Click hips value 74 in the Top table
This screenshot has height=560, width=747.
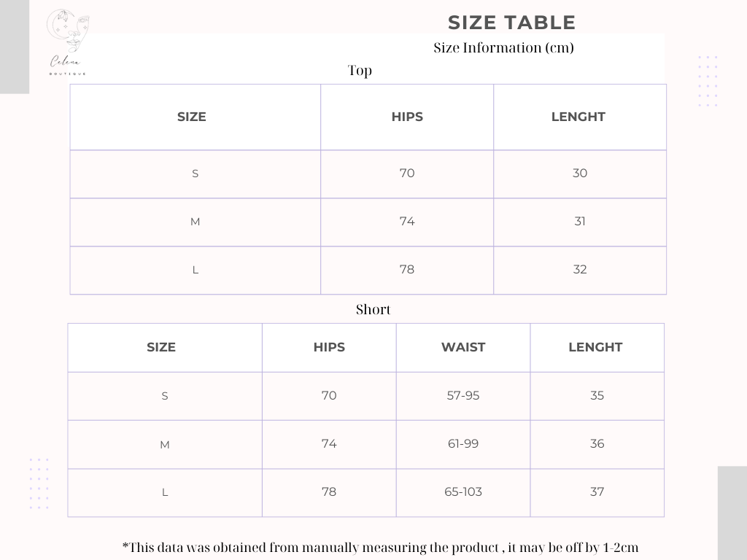coord(407,221)
